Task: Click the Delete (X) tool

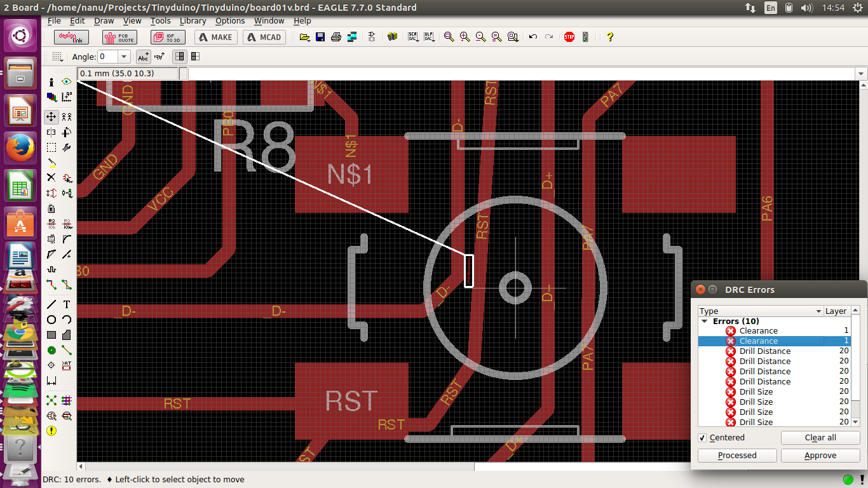Action: pyautogui.click(x=51, y=178)
